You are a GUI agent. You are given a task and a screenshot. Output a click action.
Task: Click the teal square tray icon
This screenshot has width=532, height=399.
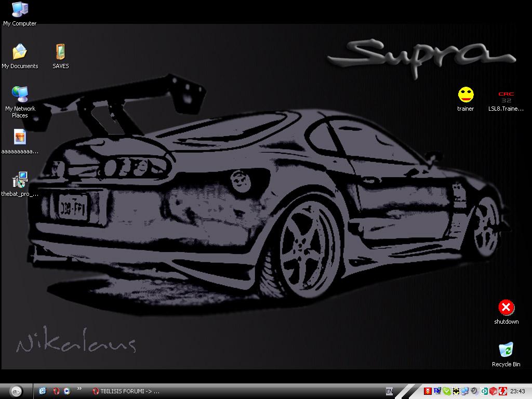pos(484,391)
